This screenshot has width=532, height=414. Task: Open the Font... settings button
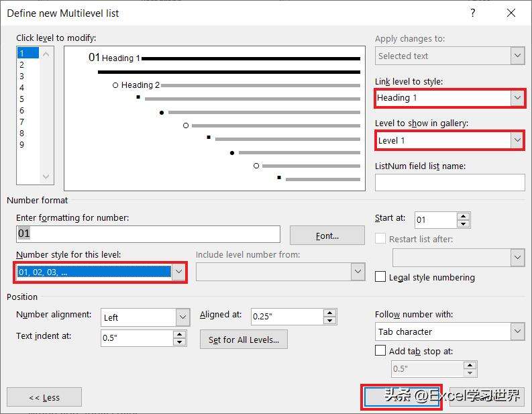tap(327, 236)
